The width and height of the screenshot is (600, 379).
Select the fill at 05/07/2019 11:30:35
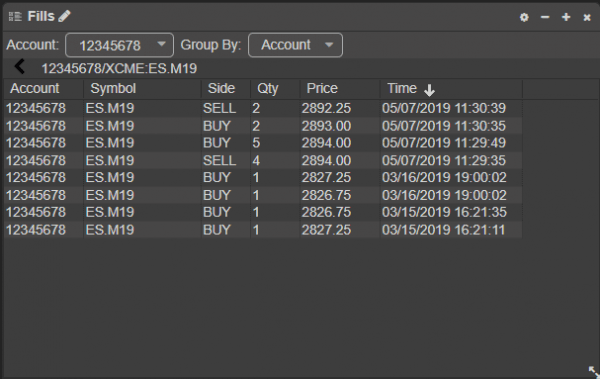(x=263, y=126)
